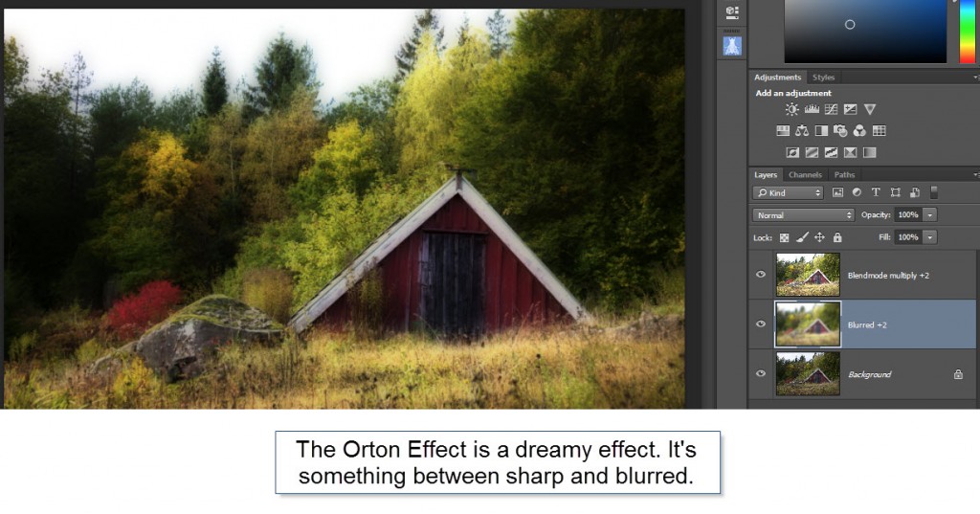Add a Photo Filter adjustment
This screenshot has height=514, width=980.
click(x=840, y=131)
